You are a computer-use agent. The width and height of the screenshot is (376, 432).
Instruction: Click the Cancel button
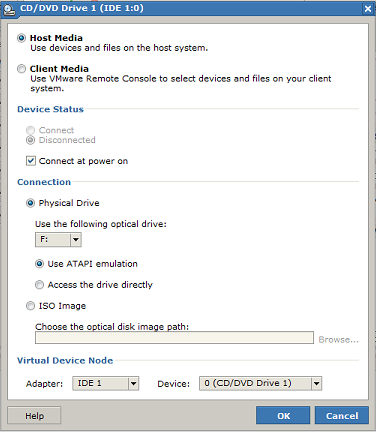coord(342,416)
